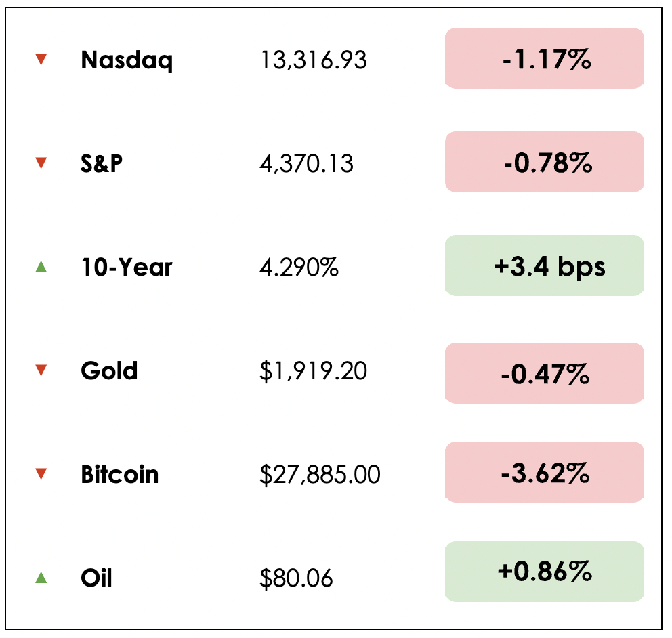Click the S&P -0.78% change badge
The height and width of the screenshot is (638, 672).
pos(545,163)
